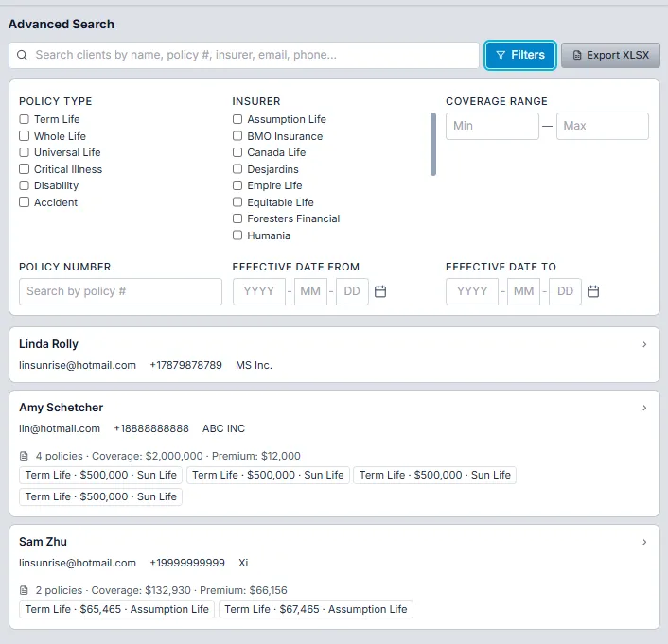The width and height of the screenshot is (668, 644).
Task: Click 2 policies Coverage $132,930 summary
Action: click(x=161, y=590)
